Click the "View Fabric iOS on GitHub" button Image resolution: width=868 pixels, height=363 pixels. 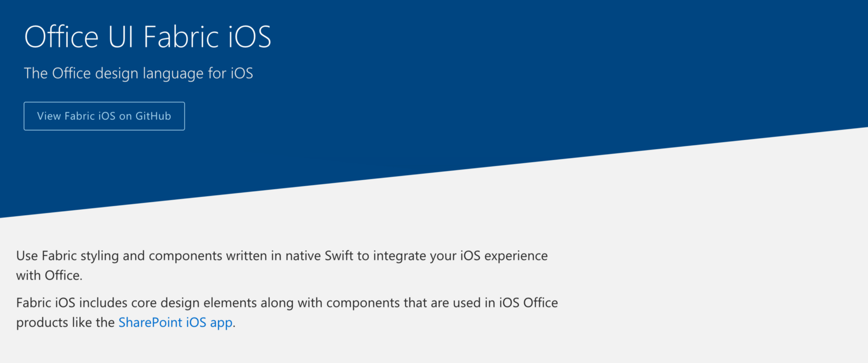tap(104, 116)
